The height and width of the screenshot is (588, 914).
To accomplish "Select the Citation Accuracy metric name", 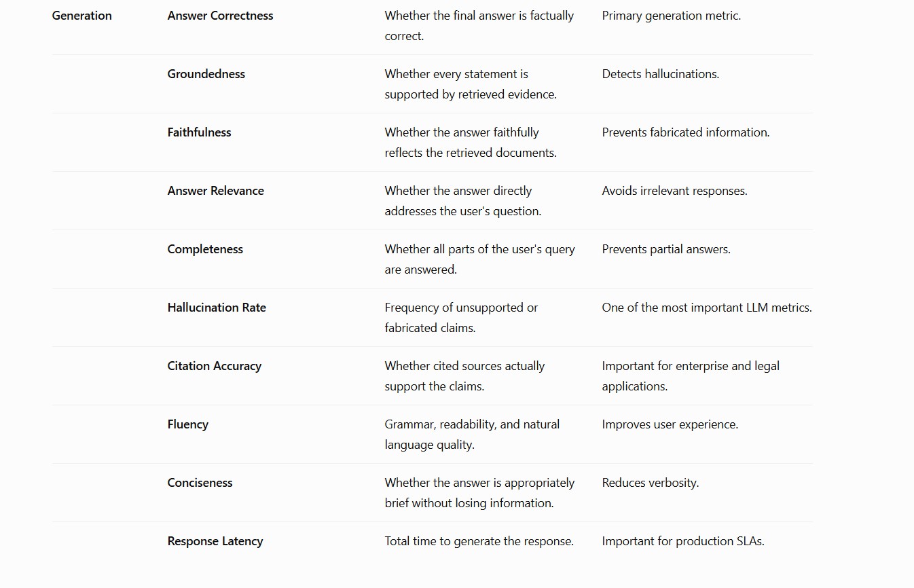I will coord(214,366).
